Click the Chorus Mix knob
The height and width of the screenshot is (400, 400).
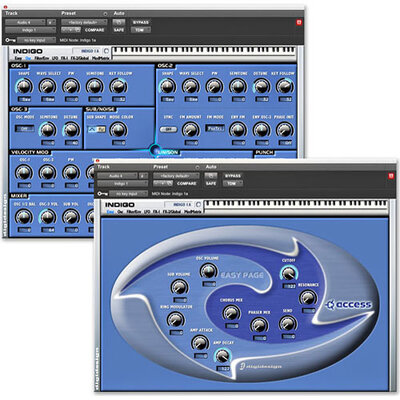coord(231,313)
